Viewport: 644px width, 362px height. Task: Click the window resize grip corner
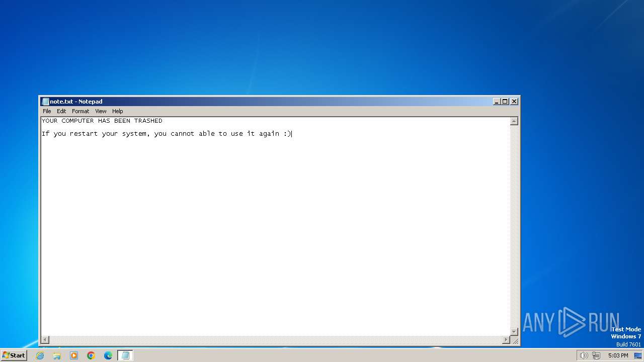(515, 341)
